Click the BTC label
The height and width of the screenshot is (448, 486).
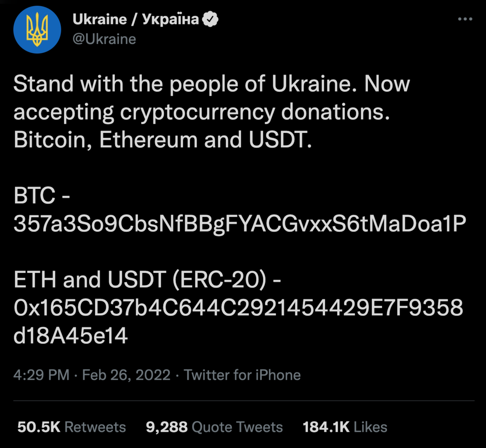coord(41,196)
